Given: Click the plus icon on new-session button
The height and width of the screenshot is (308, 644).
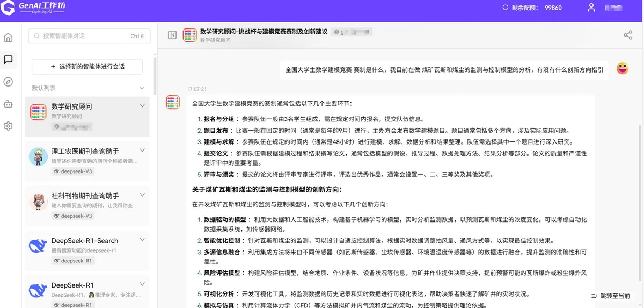Looking at the screenshot, I should (53, 67).
